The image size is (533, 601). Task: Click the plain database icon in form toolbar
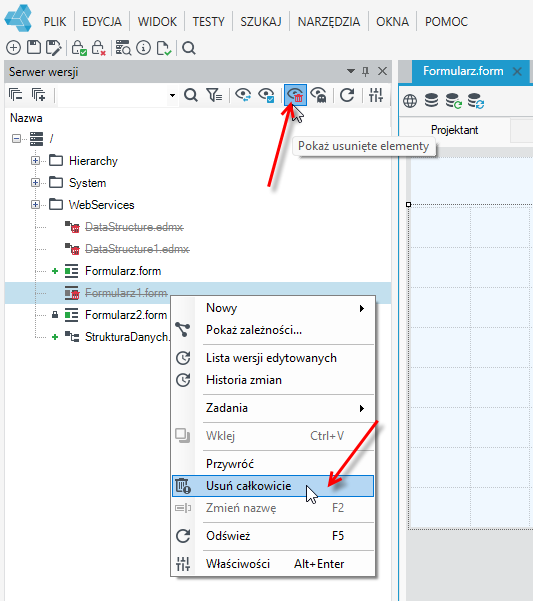(x=431, y=101)
